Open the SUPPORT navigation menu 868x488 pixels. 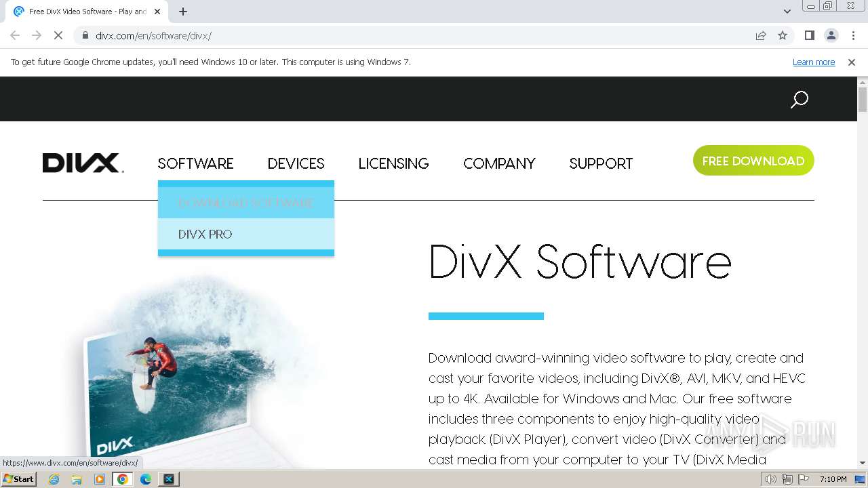tap(601, 163)
